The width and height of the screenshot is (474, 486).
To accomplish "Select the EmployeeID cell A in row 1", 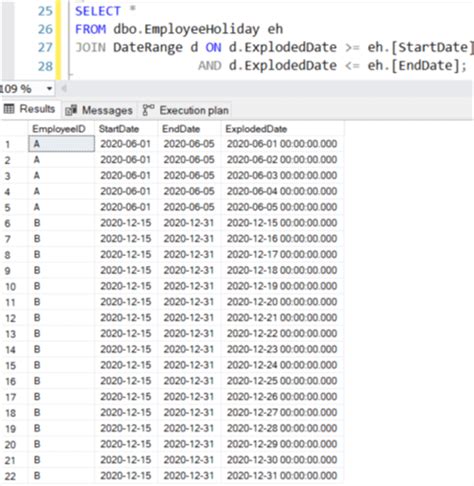I will pyautogui.click(x=61, y=144).
